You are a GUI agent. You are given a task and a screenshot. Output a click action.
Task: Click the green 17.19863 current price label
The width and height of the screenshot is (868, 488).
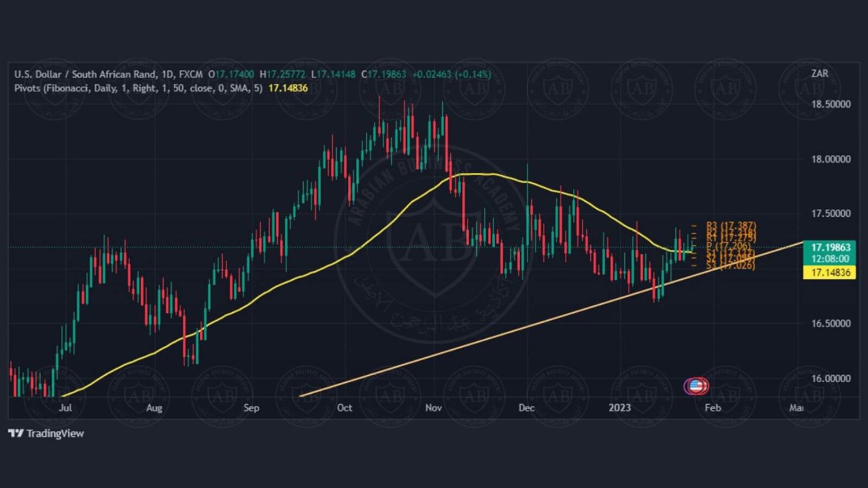tap(830, 247)
